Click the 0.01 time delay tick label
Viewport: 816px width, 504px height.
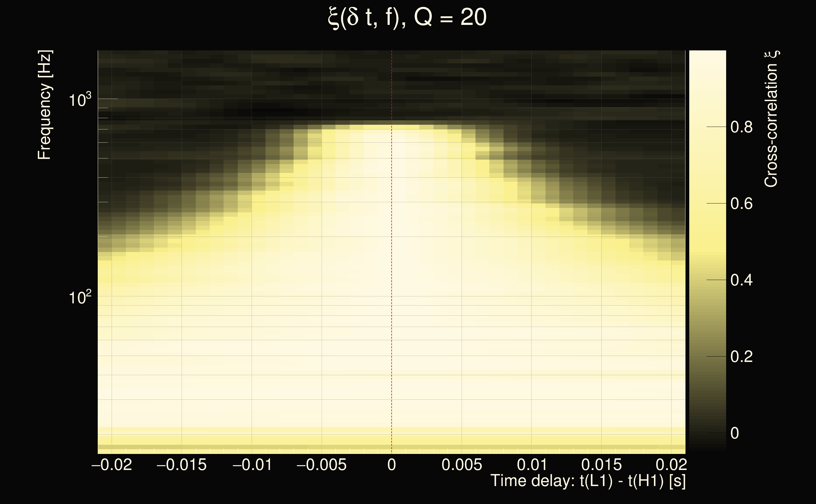[532, 465]
